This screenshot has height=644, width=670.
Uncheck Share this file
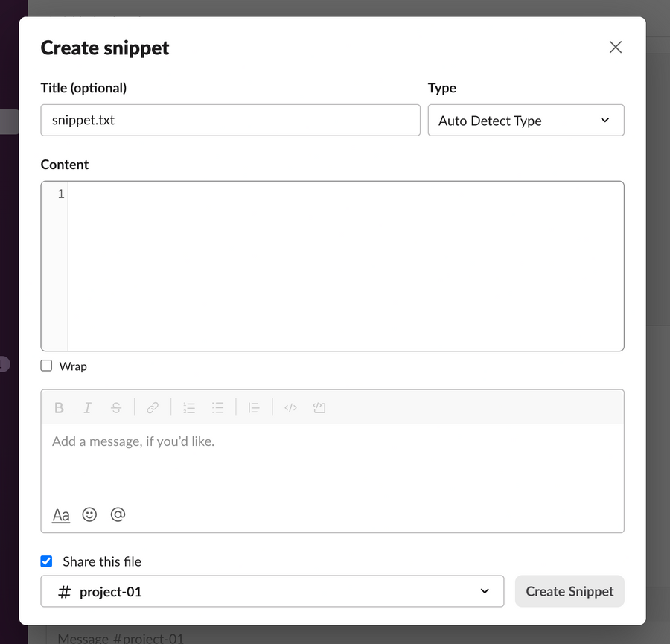[46, 561]
